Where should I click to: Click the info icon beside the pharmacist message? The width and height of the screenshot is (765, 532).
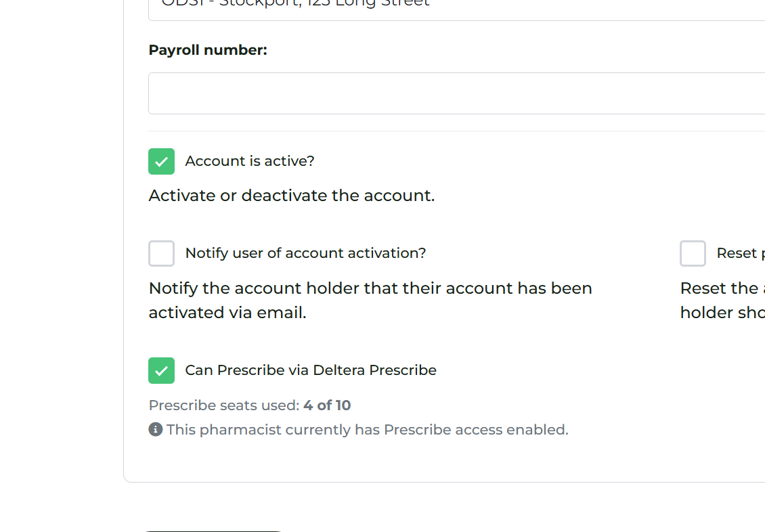coord(156,430)
